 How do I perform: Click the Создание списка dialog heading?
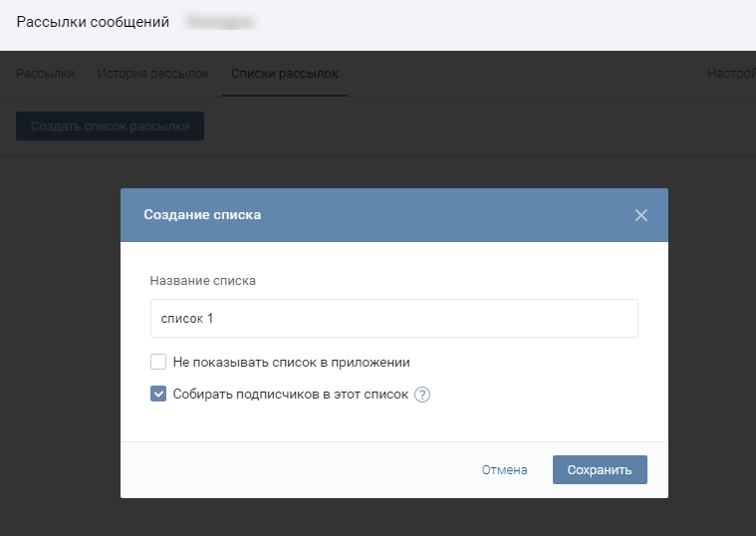click(202, 215)
